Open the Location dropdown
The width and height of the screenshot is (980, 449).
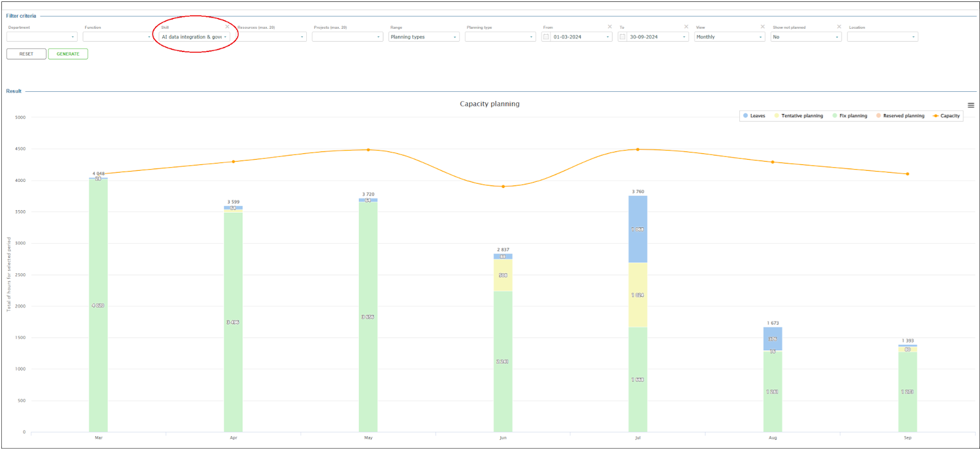click(882, 37)
